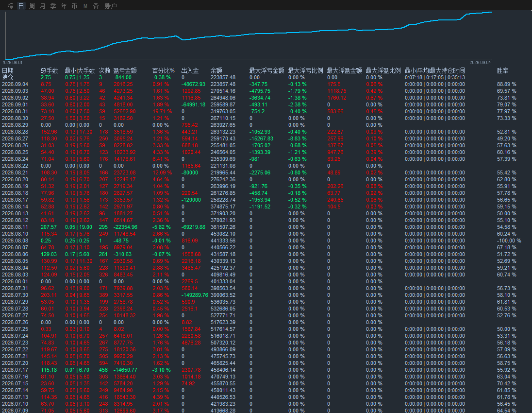Switch to the M tab
Image resolution: width=532 pixels, height=413 pixels.
click(85, 6)
